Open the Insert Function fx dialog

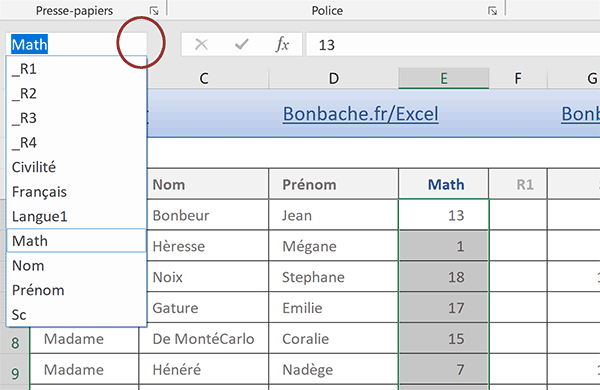[x=282, y=44]
